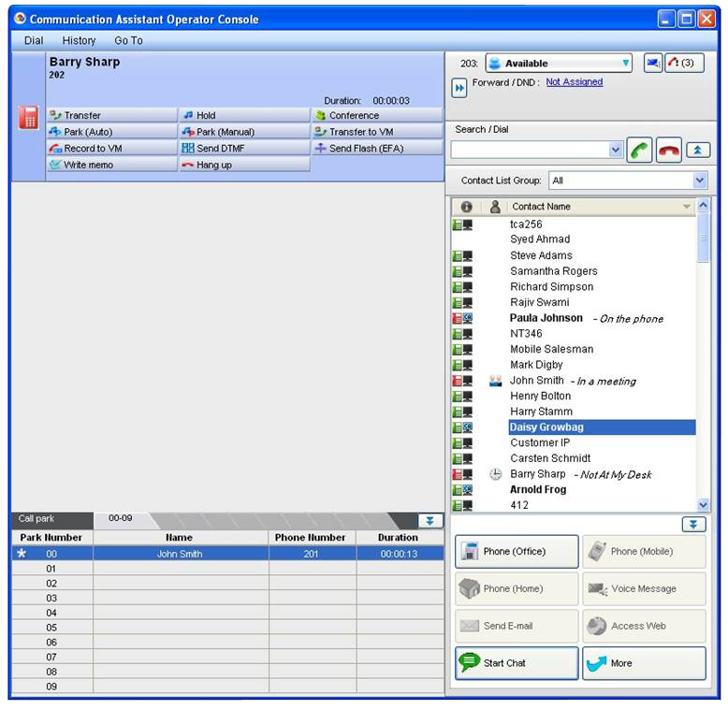
Task: Click the Phone Number column header
Action: pos(311,537)
